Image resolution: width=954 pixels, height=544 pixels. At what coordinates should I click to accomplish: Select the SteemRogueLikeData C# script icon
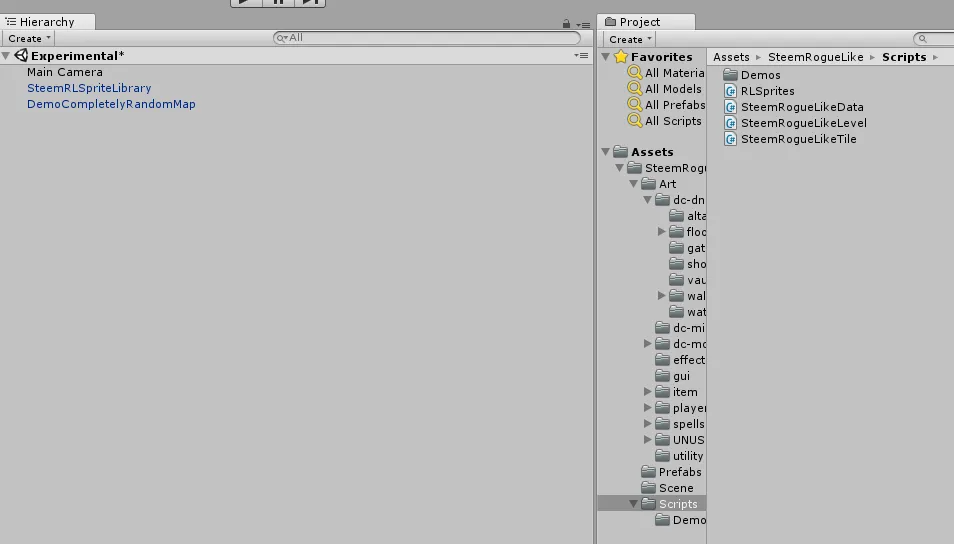click(x=731, y=107)
